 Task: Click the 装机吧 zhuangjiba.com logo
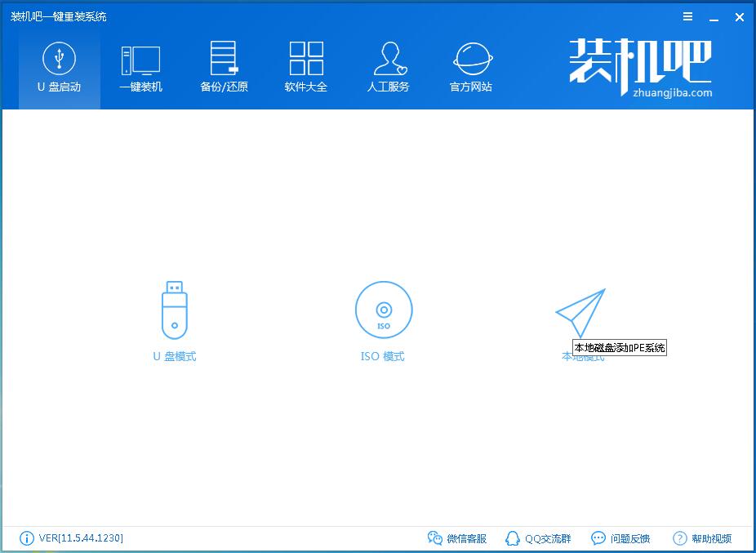click(640, 69)
